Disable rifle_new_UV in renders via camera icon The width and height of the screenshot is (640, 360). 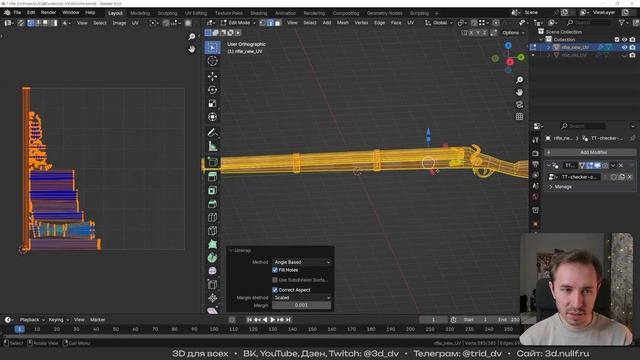coord(632,47)
